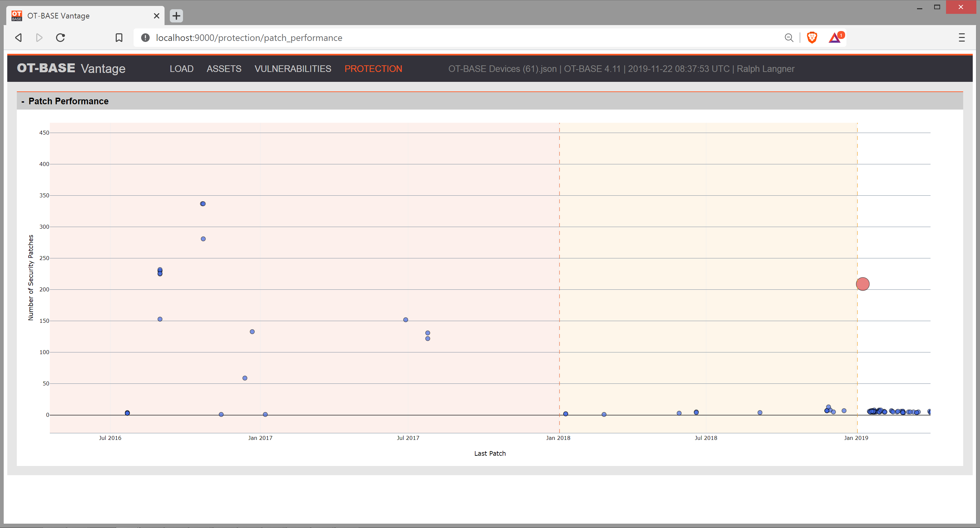Click the OT-BASE Vantage logo
The width and height of the screenshot is (980, 528).
click(71, 69)
